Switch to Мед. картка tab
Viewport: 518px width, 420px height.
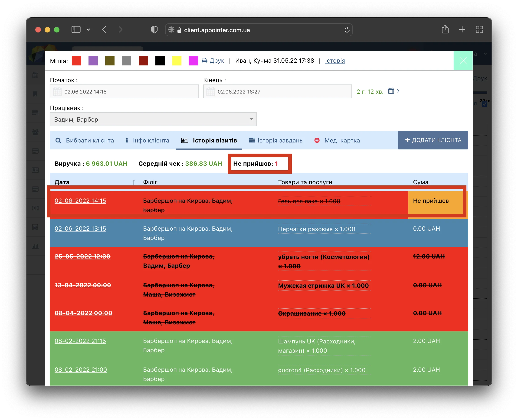[337, 140]
